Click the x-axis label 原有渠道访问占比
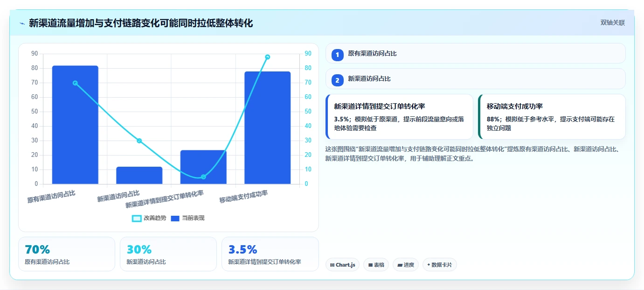The height and width of the screenshot is (290, 644). pos(51,197)
